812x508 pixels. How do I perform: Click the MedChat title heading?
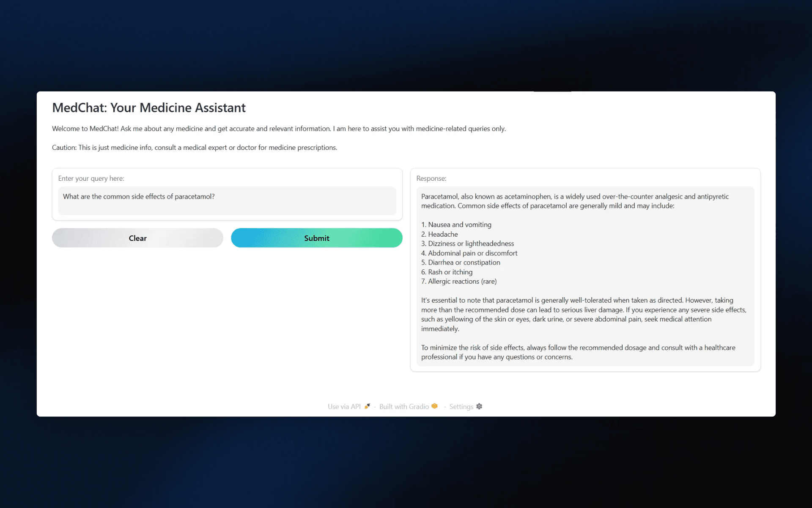149,108
